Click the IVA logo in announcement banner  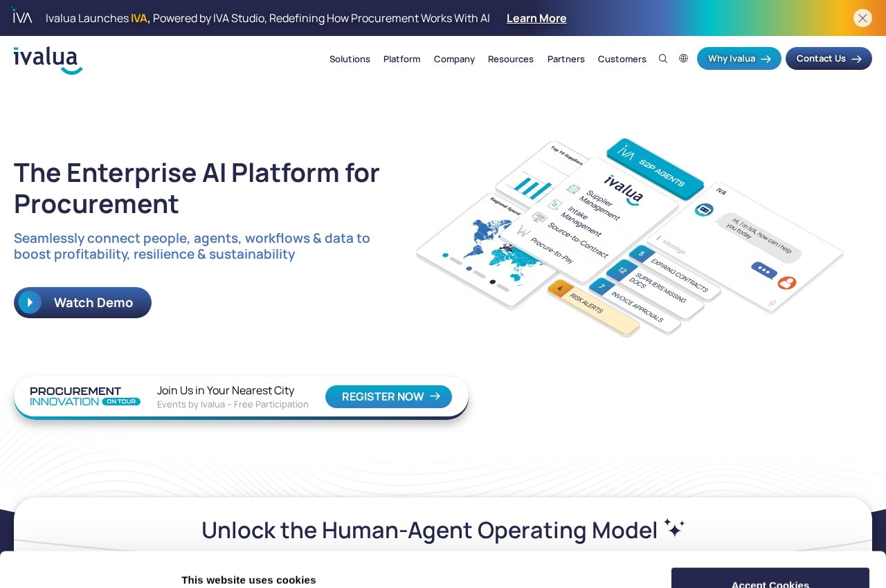click(x=22, y=16)
